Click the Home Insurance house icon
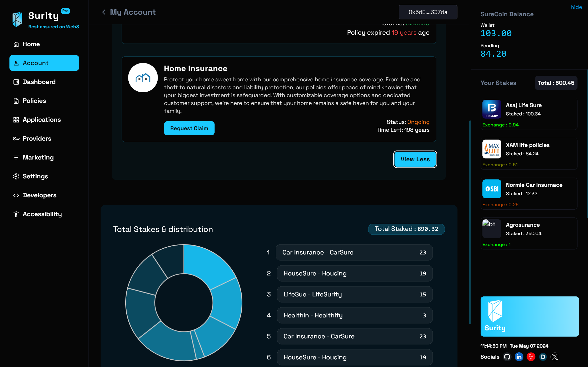Viewport: 588px width, 367px height. [x=143, y=78]
